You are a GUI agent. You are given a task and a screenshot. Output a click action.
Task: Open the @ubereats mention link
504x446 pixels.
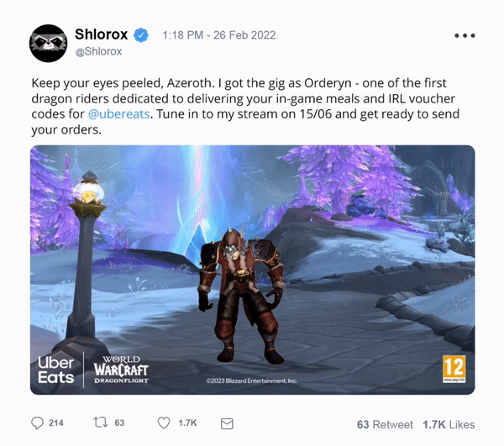[x=119, y=114]
